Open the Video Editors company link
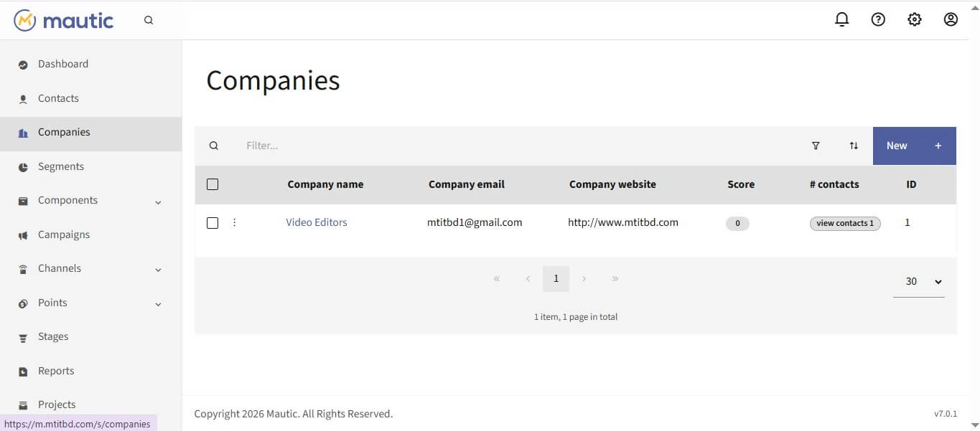980x431 pixels. [x=316, y=222]
